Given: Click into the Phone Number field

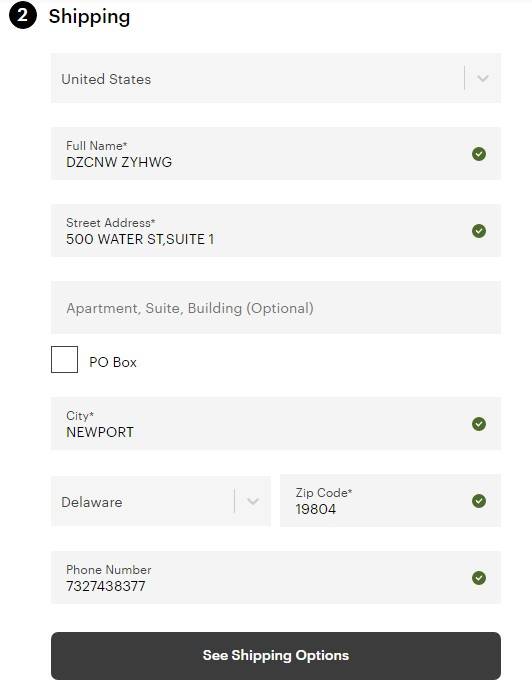Looking at the screenshot, I should pos(276,578).
